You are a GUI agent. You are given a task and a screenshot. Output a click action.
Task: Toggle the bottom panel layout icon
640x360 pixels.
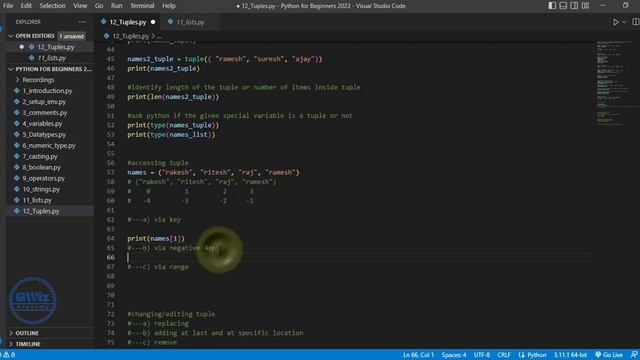point(563,6)
